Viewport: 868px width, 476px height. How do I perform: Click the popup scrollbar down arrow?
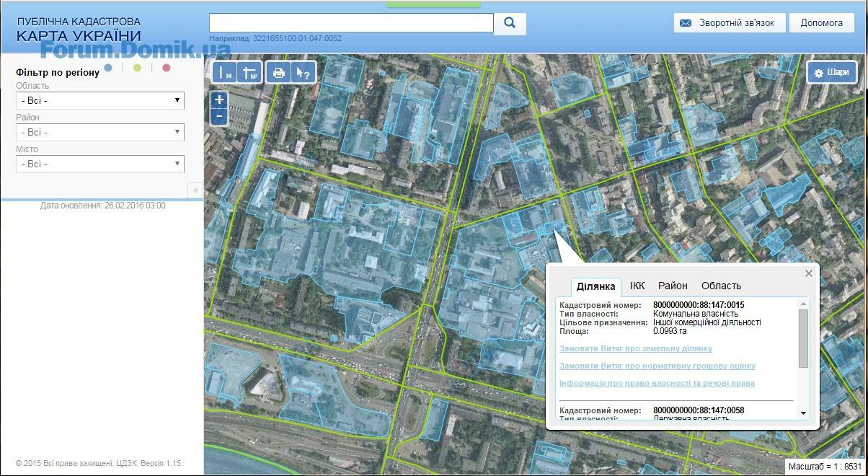point(804,413)
